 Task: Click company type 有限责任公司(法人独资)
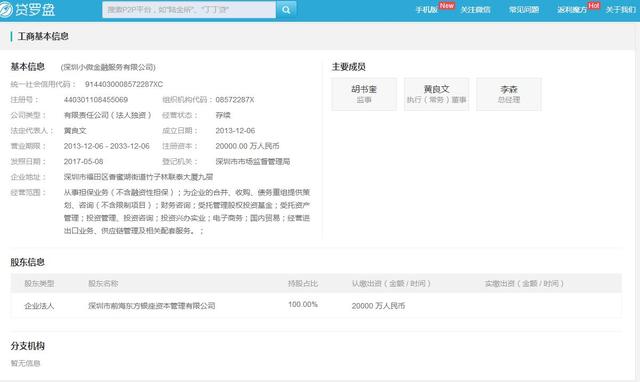point(108,115)
